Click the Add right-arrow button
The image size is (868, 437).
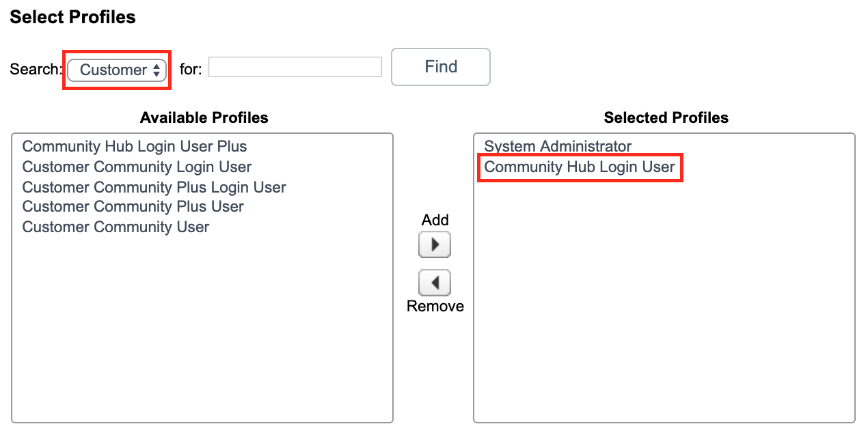tap(435, 244)
